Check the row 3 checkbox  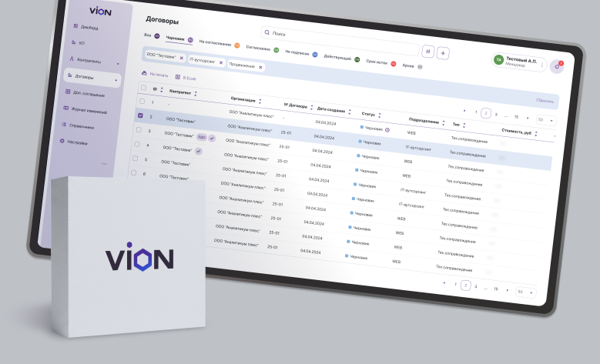(x=139, y=129)
